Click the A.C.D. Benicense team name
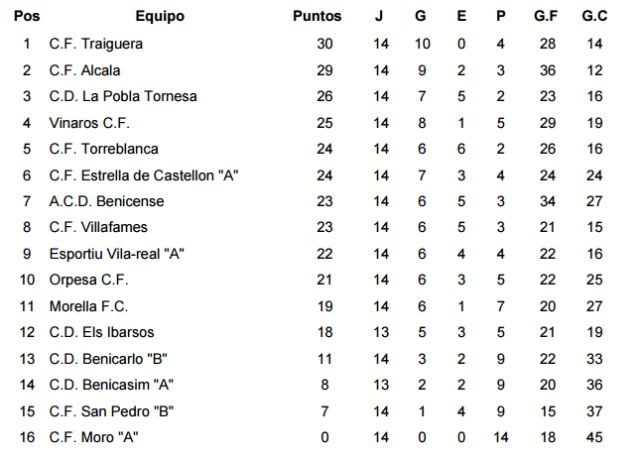The image size is (640, 460). click(107, 201)
